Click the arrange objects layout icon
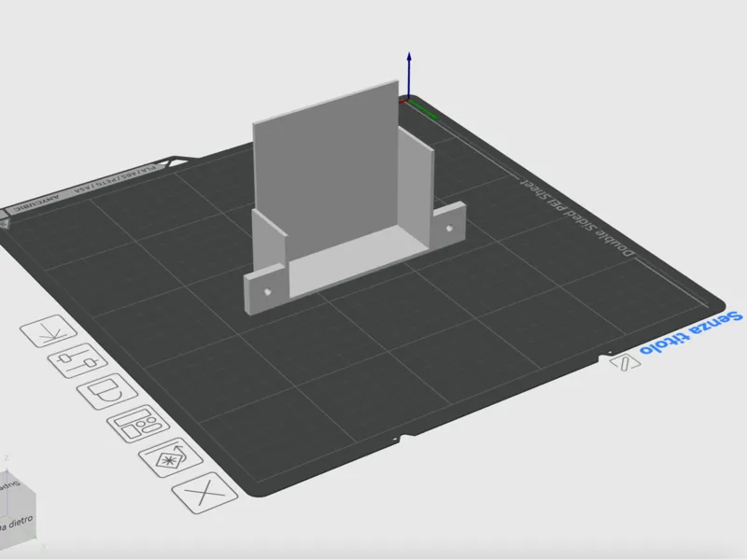Image resolution: width=747 pixels, height=560 pixels. point(138,424)
